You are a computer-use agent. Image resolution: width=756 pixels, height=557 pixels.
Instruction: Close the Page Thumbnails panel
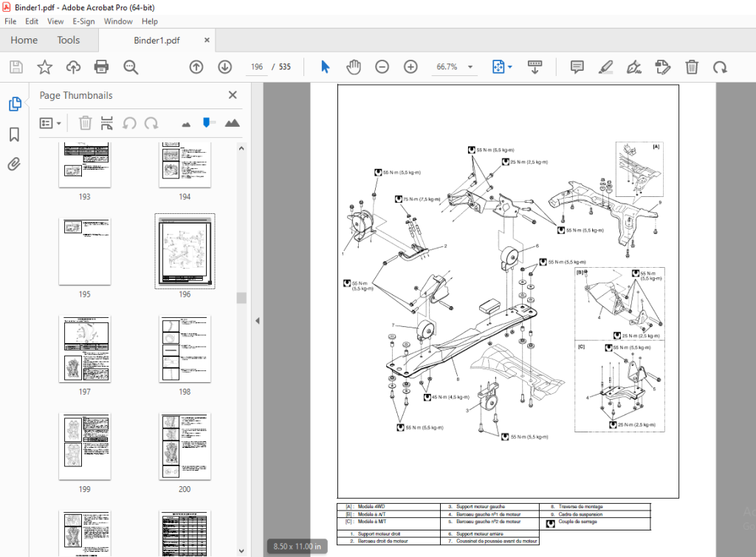(x=233, y=95)
